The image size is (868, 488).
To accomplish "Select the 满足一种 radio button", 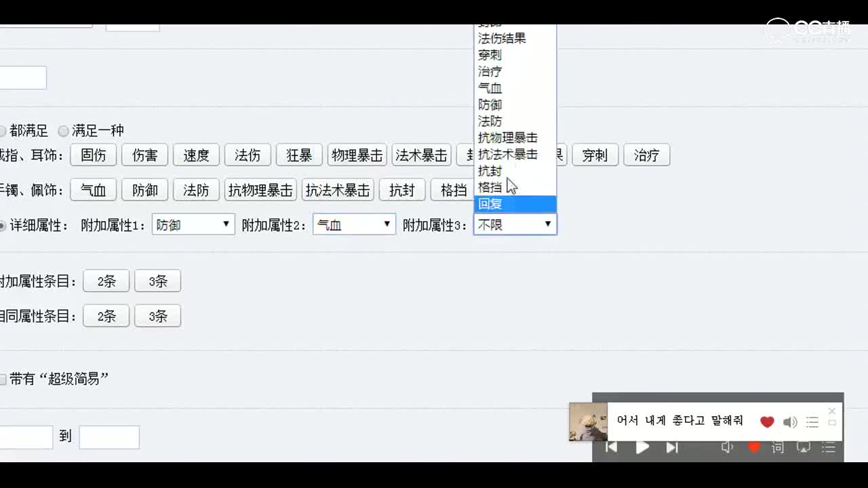I will [x=63, y=131].
